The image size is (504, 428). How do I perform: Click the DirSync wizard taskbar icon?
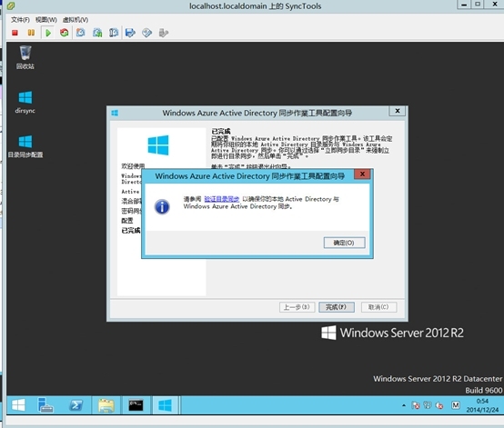tap(165, 405)
